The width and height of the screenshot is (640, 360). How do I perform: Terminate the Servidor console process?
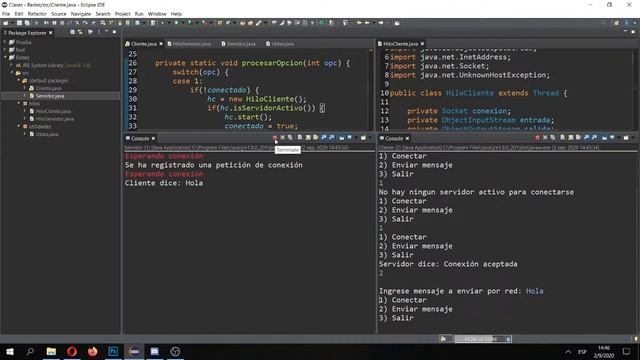pos(275,138)
